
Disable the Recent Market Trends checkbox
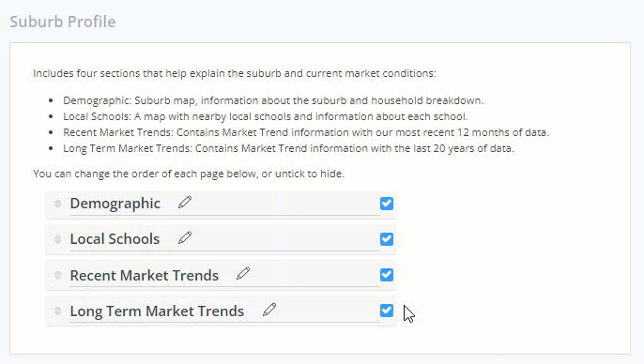(387, 275)
